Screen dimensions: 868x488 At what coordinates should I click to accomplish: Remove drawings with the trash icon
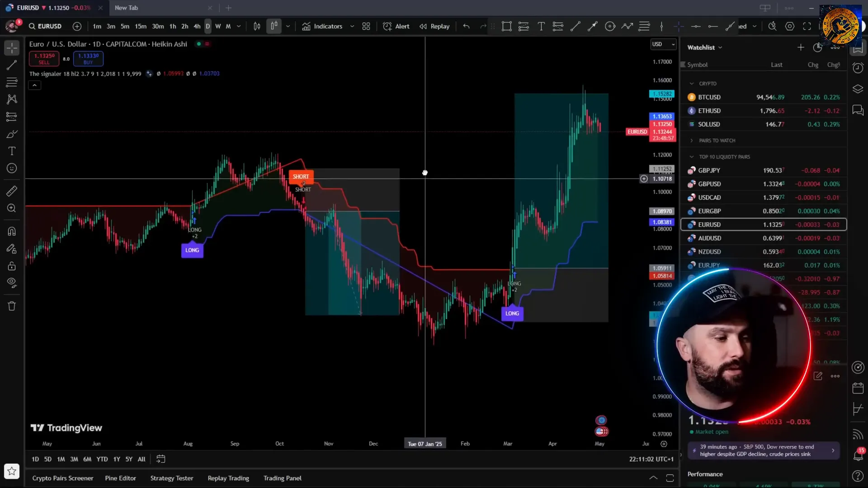click(x=12, y=306)
